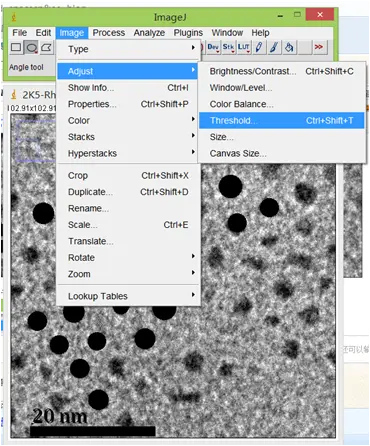
Task: Select the Flood Fill bucket tool
Action: click(289, 47)
